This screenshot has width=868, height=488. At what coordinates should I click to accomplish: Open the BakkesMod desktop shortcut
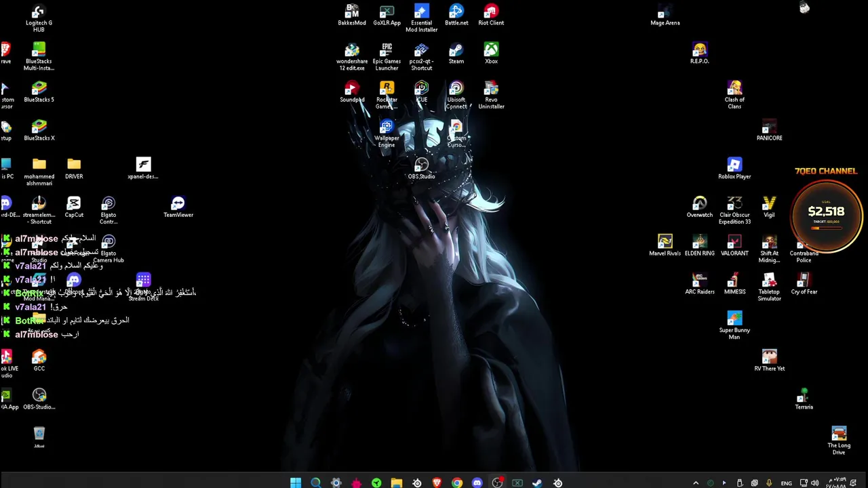(x=352, y=15)
